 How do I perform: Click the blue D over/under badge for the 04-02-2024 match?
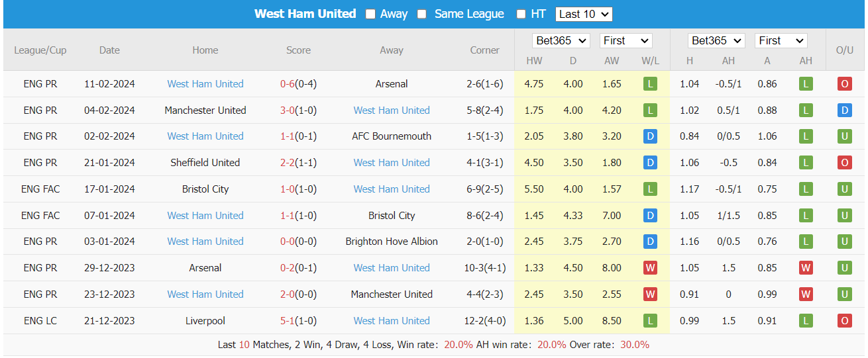pos(844,111)
